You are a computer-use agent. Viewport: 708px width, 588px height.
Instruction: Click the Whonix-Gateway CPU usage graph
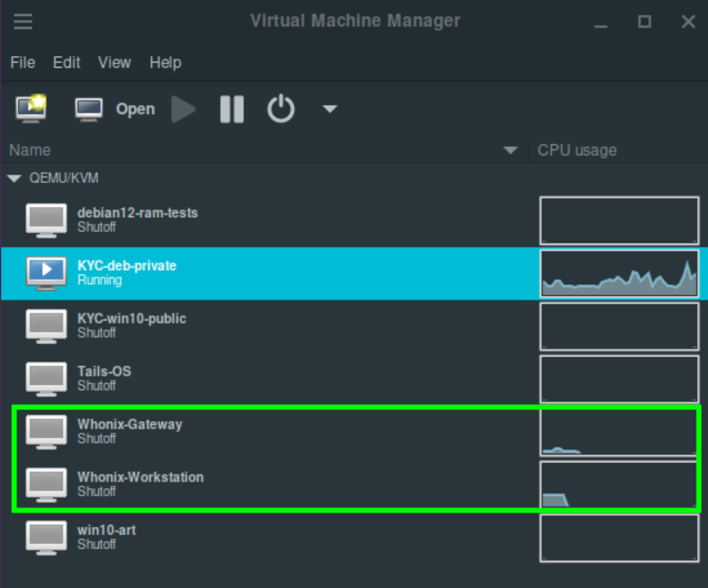[x=619, y=432]
